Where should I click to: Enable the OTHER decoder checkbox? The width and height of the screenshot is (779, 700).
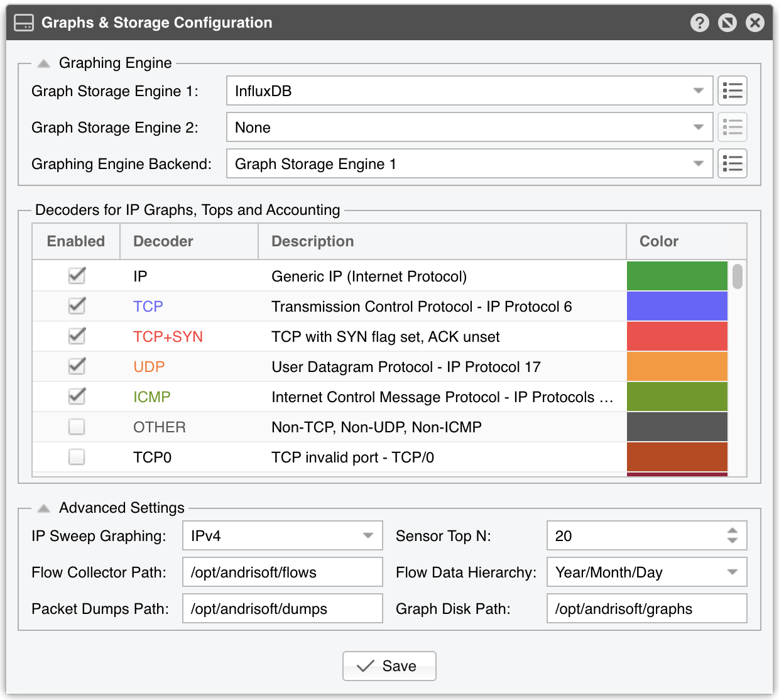[x=77, y=427]
